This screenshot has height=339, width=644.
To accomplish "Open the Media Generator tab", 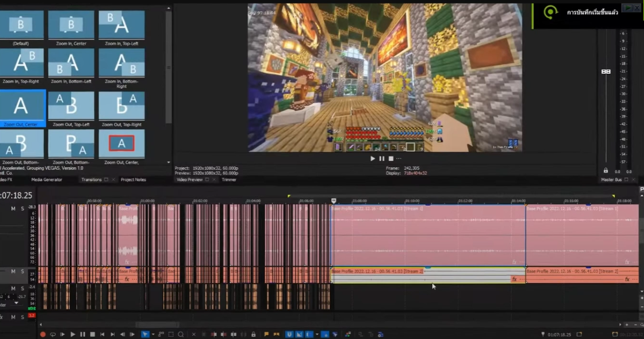I will [47, 180].
